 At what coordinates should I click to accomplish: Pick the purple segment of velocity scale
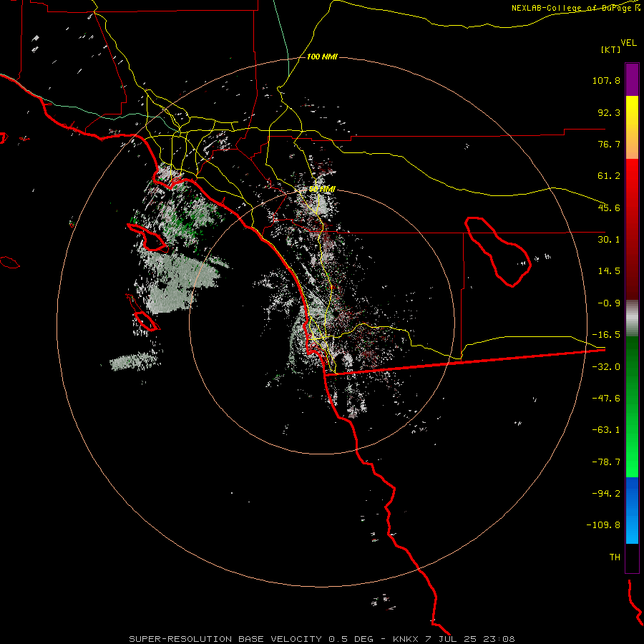(x=632, y=79)
